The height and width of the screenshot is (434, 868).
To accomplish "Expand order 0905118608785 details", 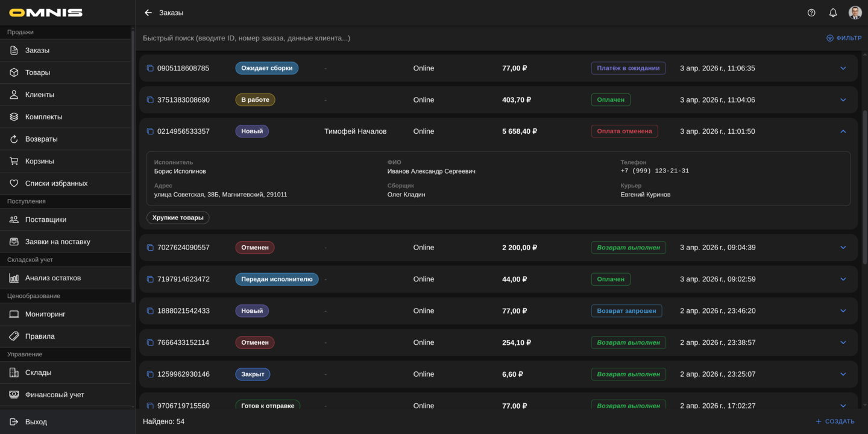I will tap(843, 68).
